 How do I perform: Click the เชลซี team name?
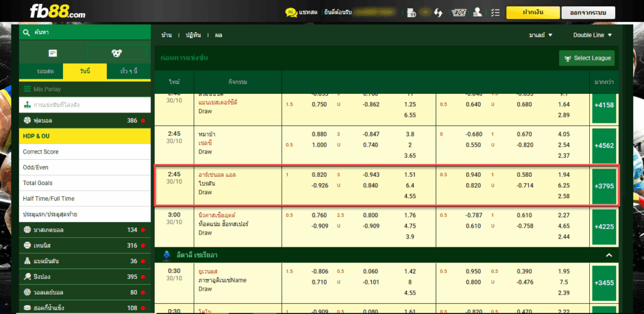205,143
